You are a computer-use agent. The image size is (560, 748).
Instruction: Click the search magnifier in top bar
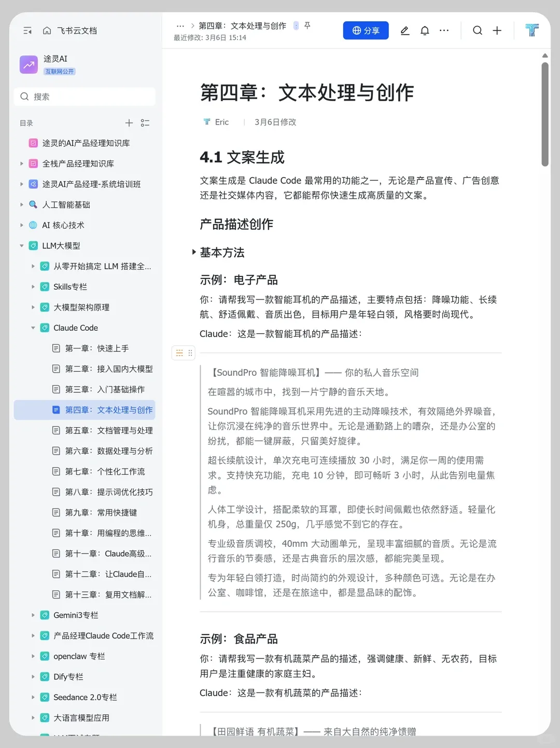click(478, 31)
